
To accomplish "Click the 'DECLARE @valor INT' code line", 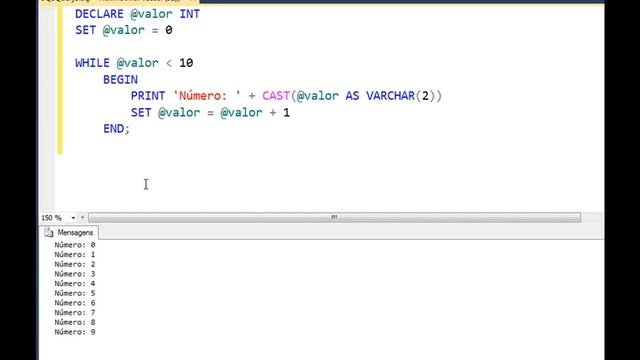I will point(138,14).
